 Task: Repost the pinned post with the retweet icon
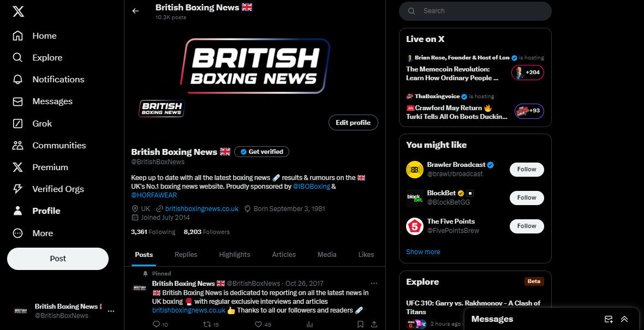pos(207,324)
